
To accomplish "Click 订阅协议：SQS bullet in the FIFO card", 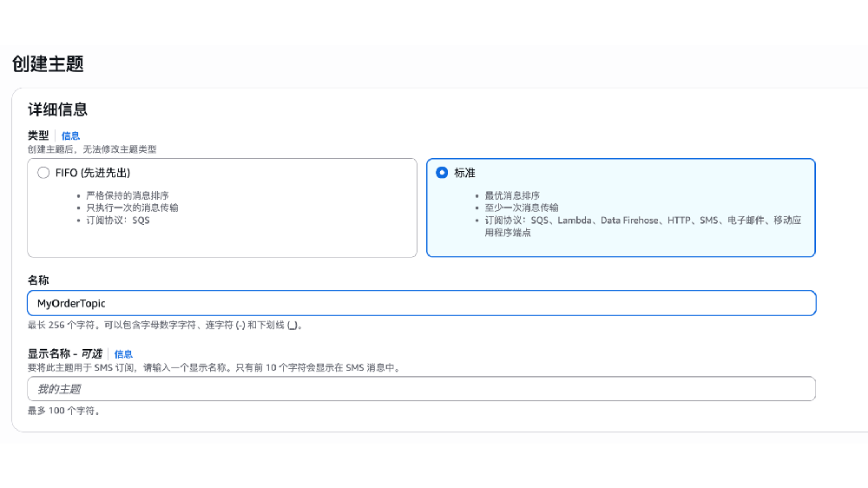I will (117, 221).
